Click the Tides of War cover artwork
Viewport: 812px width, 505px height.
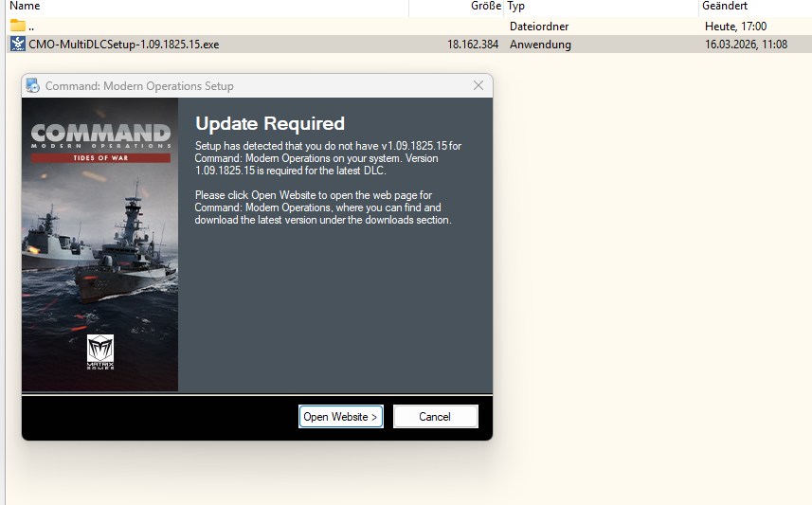pyautogui.click(x=99, y=244)
